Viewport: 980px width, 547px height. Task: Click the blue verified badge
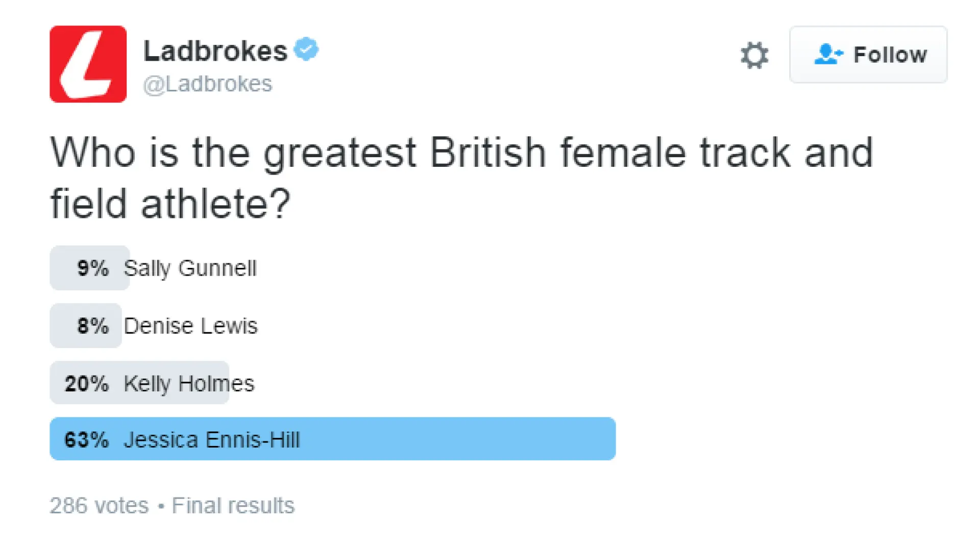[306, 49]
